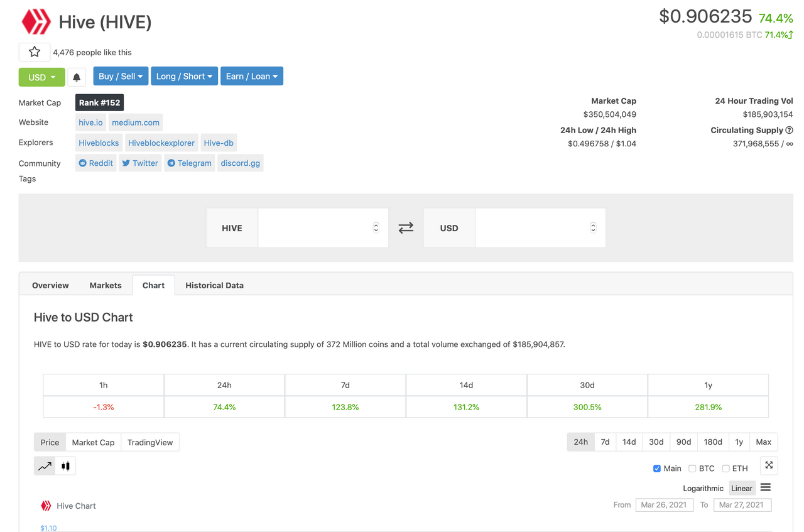Click the 1y change value 281.9%

click(708, 407)
